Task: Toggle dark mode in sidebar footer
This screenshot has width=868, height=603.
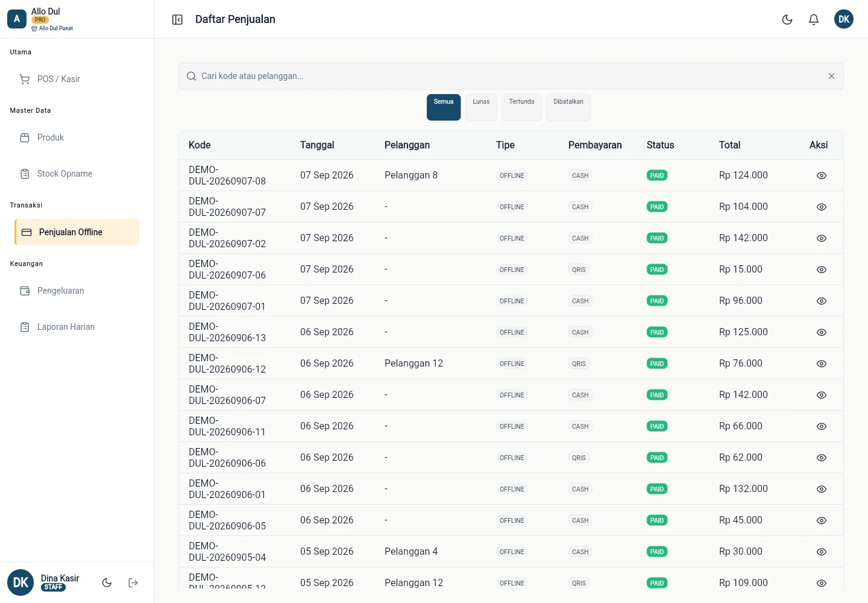Action: tap(107, 582)
